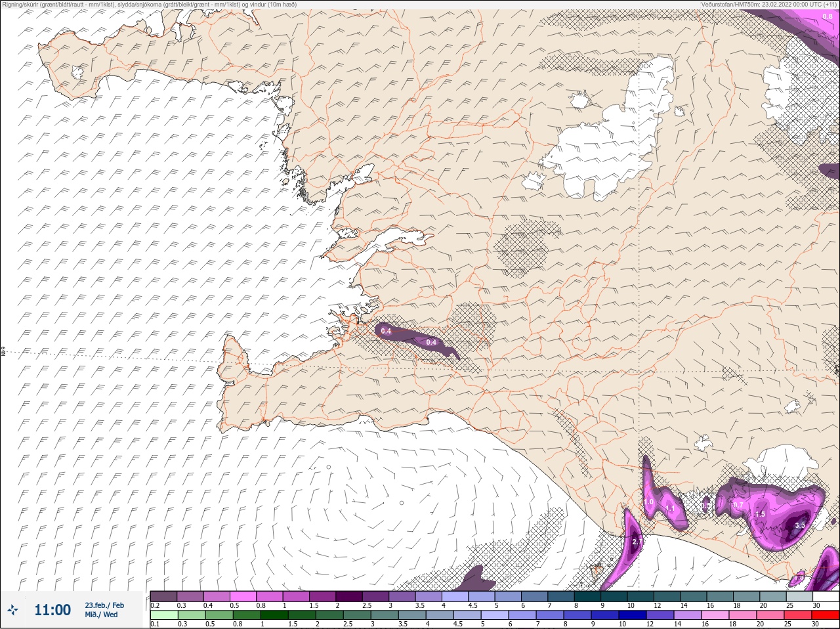The height and width of the screenshot is (629, 840).
Task: Click the dark mauve legend swatch labeled 0.2
Action: tap(163, 596)
